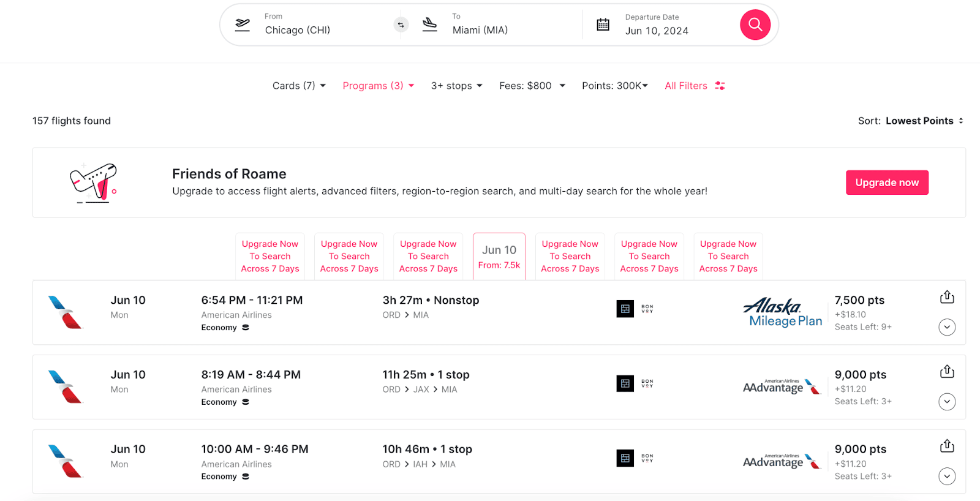980x501 pixels.
Task: Click the 'Friends of Roame' heading
Action: pos(229,174)
